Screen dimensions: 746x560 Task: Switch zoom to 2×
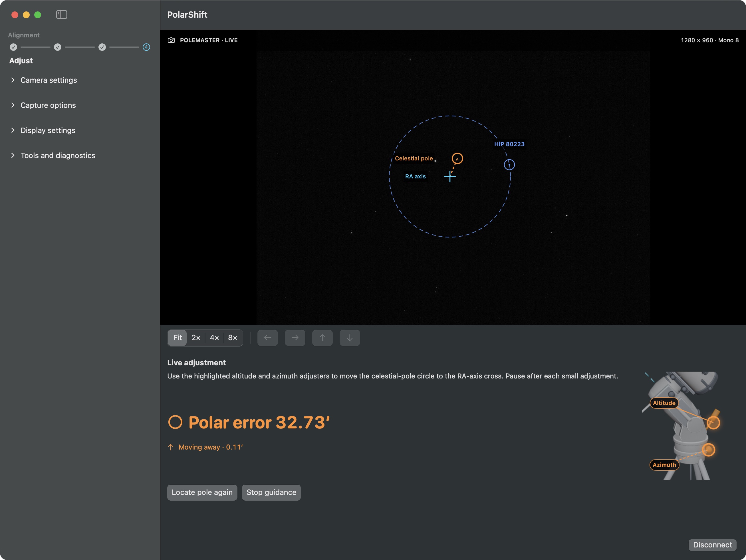196,338
